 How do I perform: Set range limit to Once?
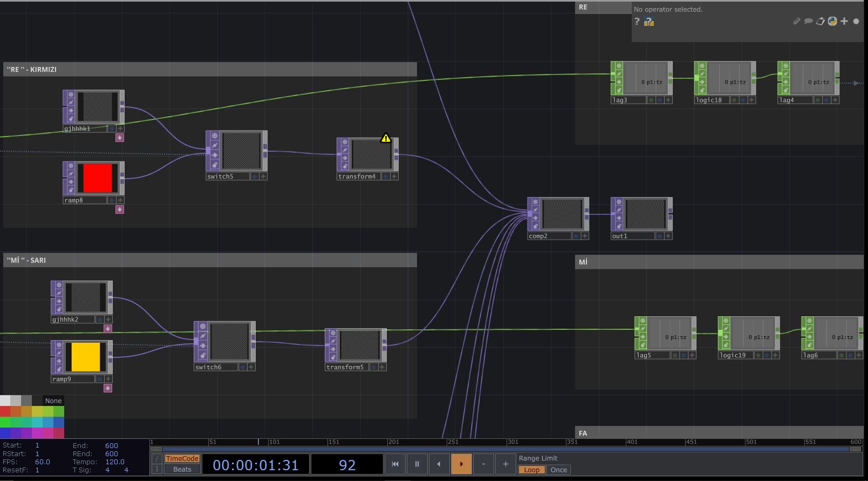pos(558,470)
